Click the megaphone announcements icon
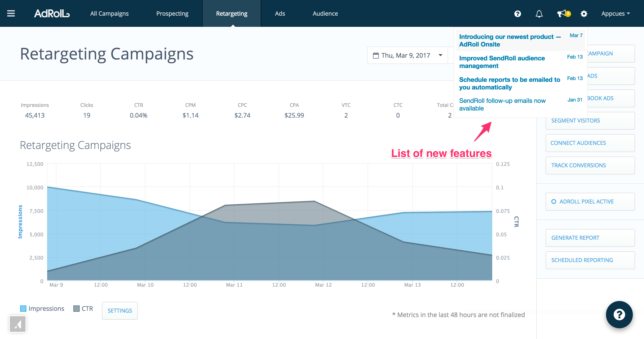Screen dimensions: 644x339 pyautogui.click(x=563, y=13)
